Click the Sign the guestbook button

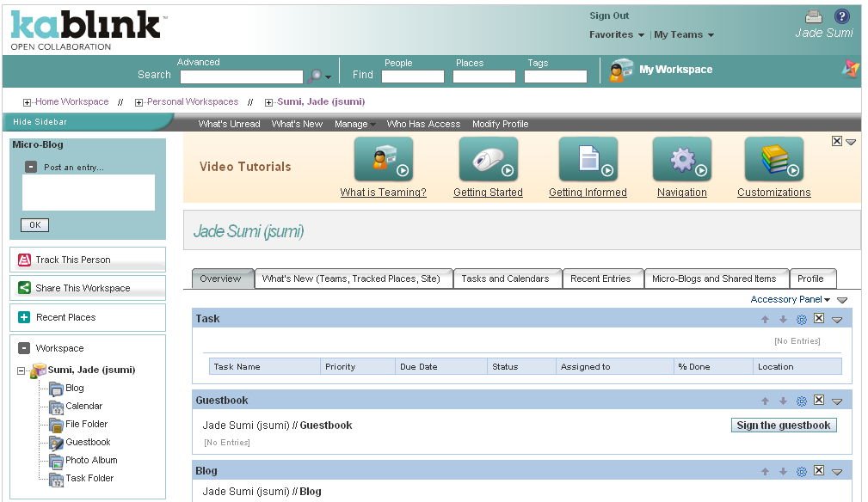click(x=782, y=425)
